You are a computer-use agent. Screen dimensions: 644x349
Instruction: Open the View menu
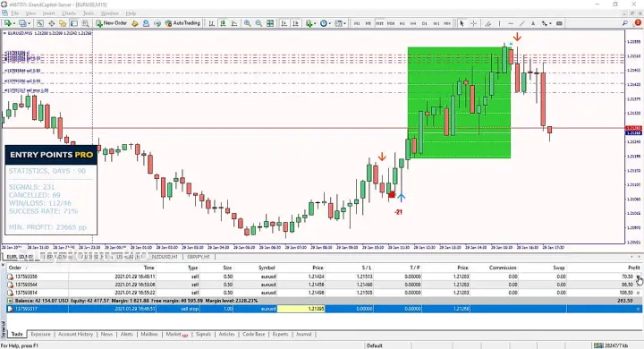click(30, 13)
